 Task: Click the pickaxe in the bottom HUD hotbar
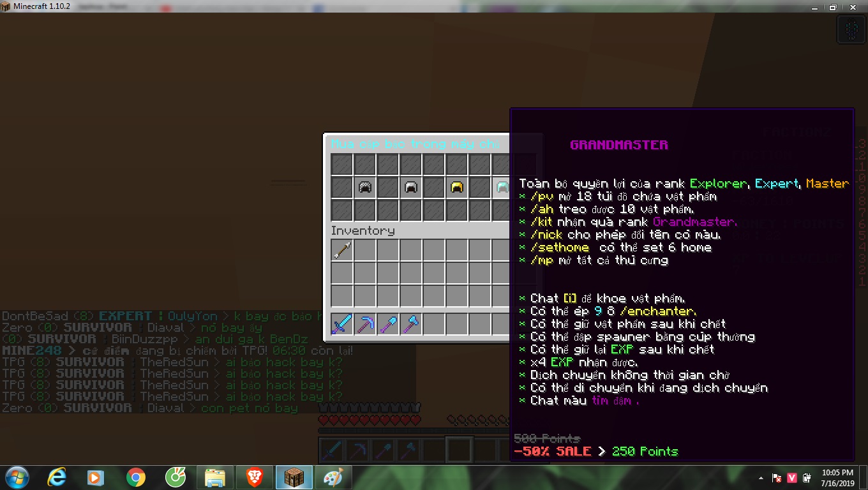[357, 450]
